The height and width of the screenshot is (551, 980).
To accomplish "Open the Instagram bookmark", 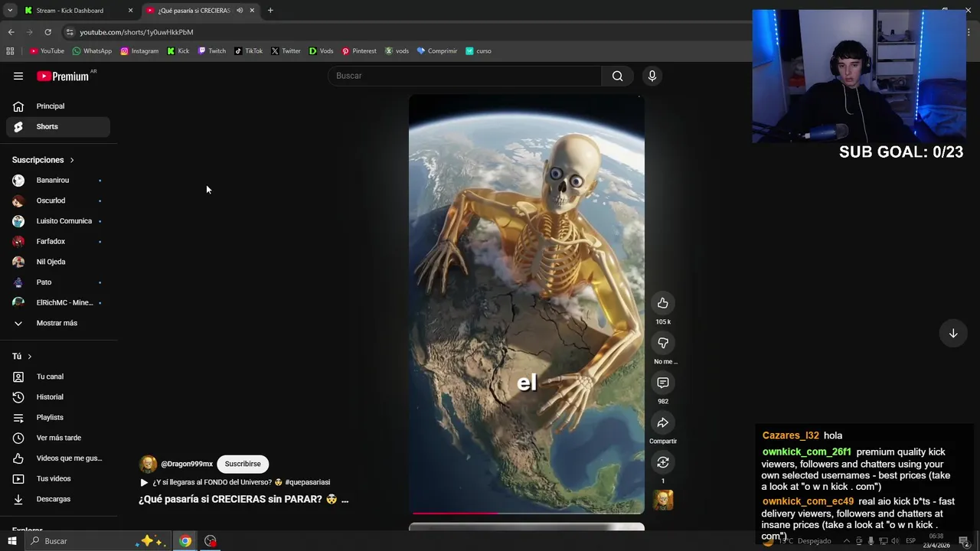I will pos(139,51).
